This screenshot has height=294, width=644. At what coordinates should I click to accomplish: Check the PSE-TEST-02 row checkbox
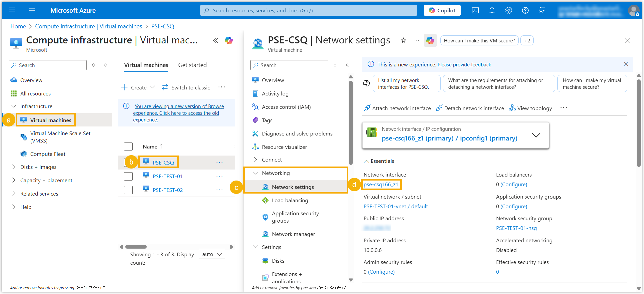[x=128, y=190]
